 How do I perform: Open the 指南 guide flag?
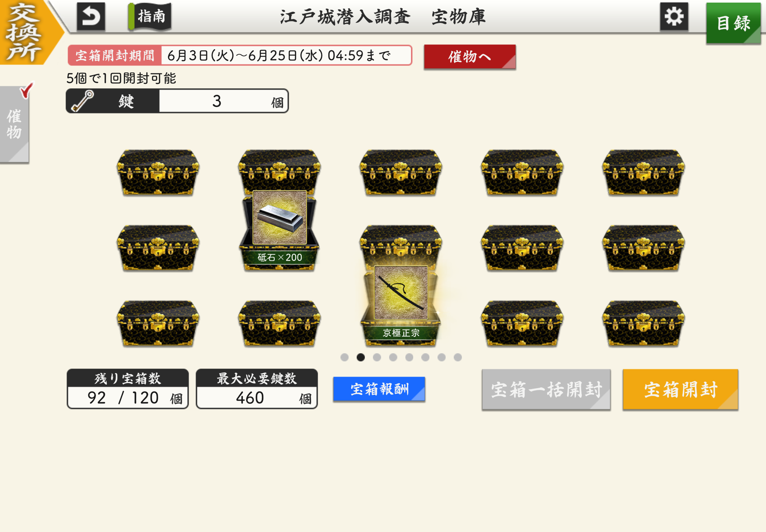(x=150, y=16)
